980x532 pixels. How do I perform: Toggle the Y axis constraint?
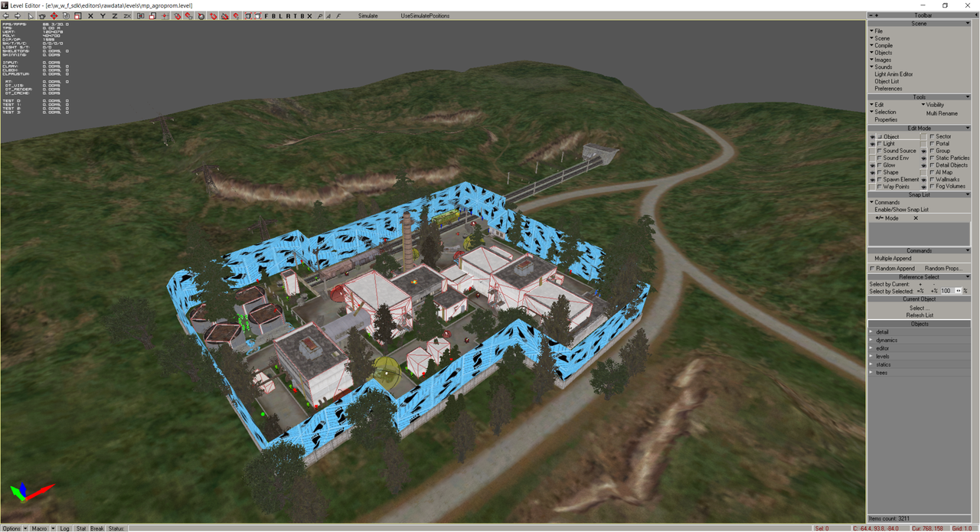point(103,15)
